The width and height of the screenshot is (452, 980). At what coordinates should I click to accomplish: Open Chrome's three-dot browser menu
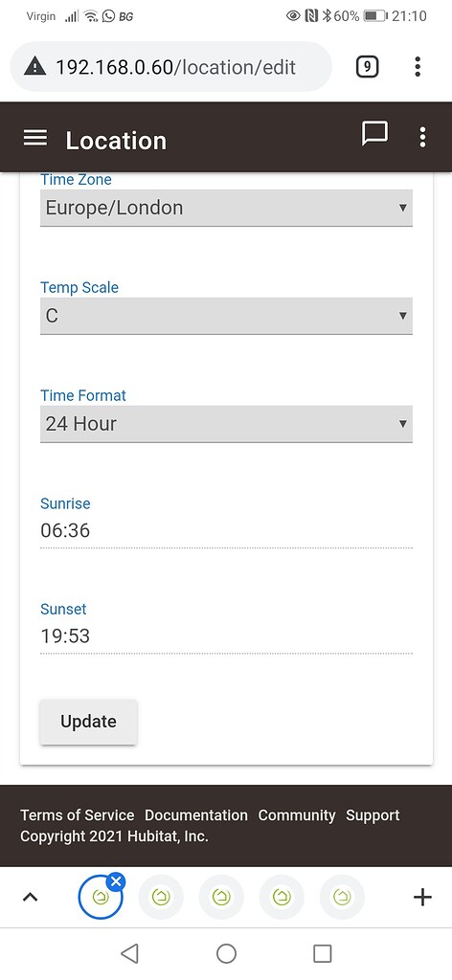[417, 66]
